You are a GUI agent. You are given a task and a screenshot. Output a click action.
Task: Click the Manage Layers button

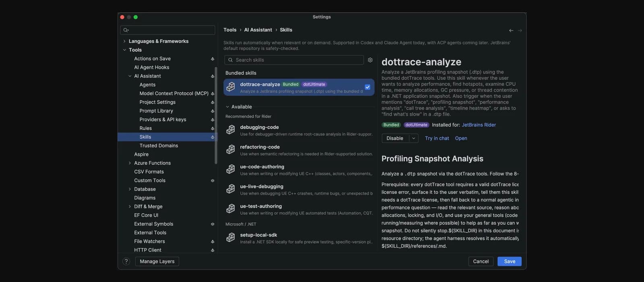coord(157,261)
